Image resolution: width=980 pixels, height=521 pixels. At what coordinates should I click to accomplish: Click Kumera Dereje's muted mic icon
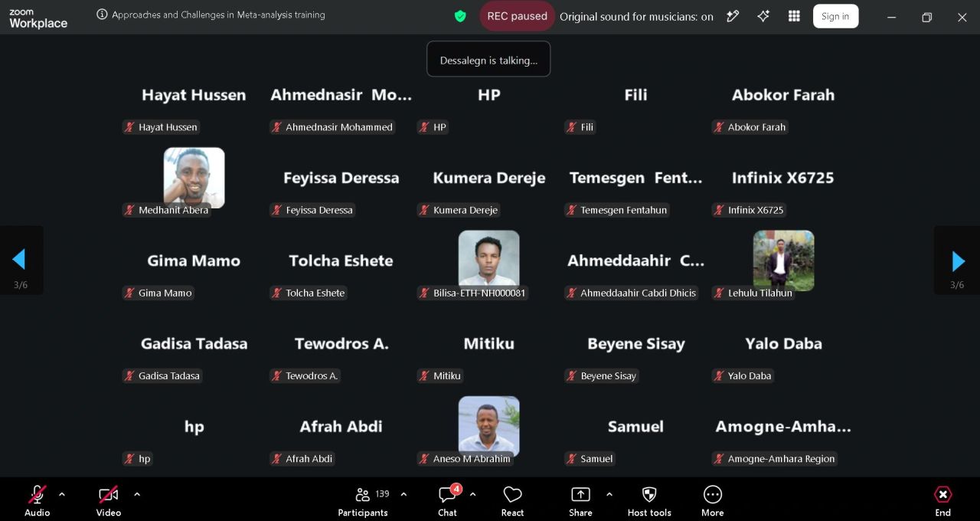[425, 210]
